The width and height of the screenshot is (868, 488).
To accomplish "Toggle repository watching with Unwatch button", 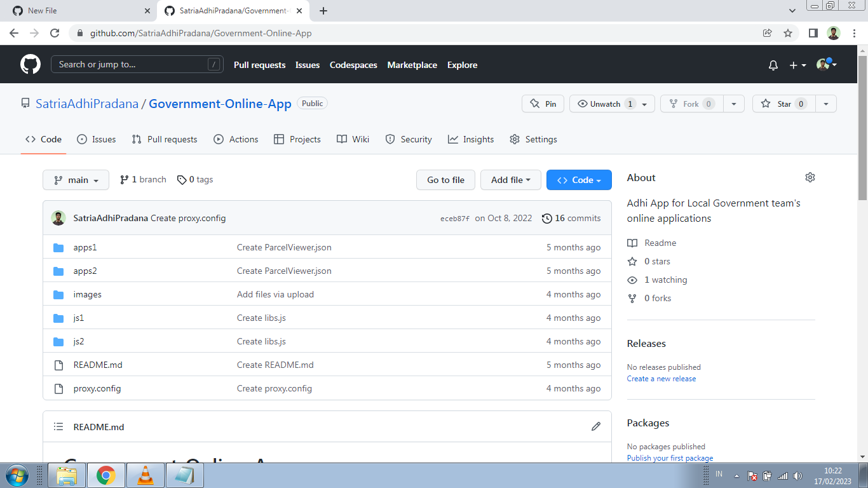I will click(605, 103).
